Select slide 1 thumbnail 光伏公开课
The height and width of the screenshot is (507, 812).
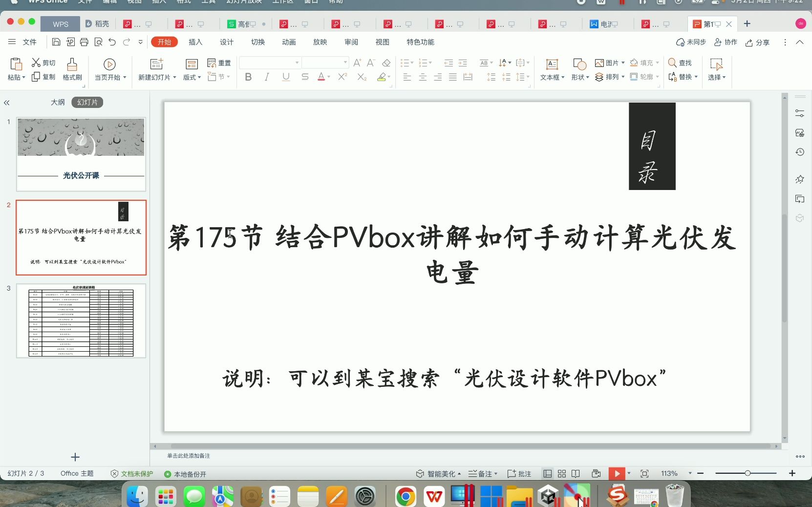81,154
